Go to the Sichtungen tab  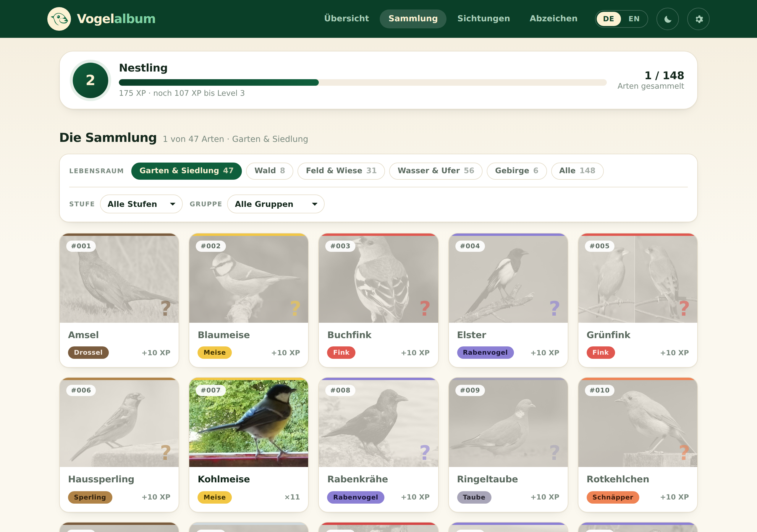click(x=483, y=19)
